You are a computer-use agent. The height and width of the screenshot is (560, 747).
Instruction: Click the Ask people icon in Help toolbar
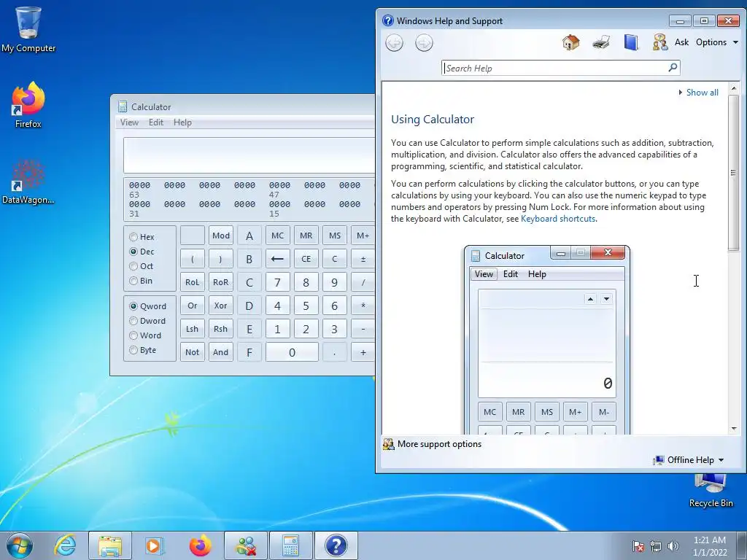point(659,42)
